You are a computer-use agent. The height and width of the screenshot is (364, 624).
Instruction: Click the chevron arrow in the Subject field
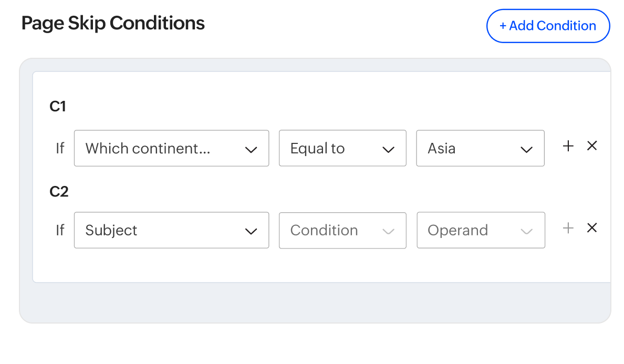(x=251, y=231)
